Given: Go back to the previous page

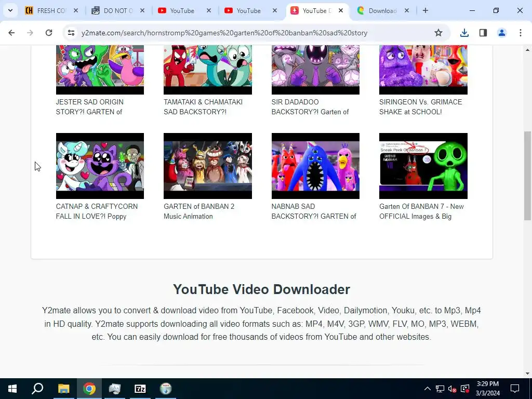Looking at the screenshot, I should (11, 33).
